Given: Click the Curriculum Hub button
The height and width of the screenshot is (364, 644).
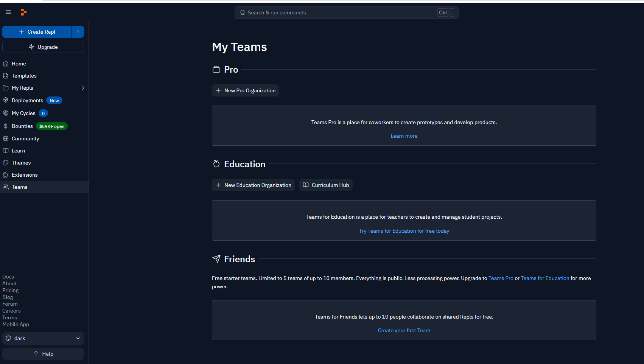Looking at the screenshot, I should click(326, 185).
